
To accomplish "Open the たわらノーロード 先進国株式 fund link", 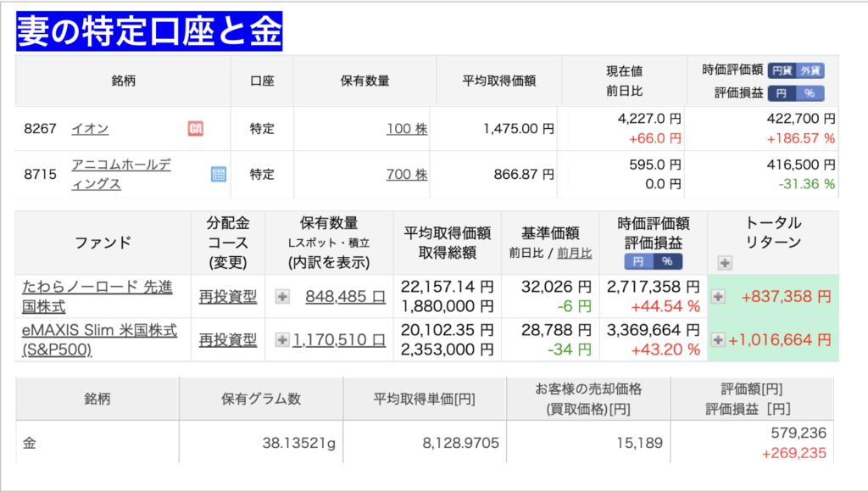I will click(97, 296).
